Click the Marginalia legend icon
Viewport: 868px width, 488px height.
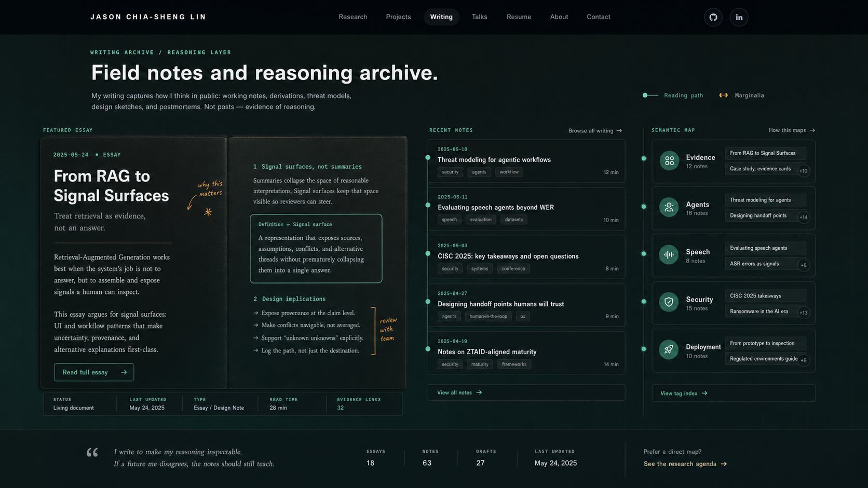tap(723, 96)
